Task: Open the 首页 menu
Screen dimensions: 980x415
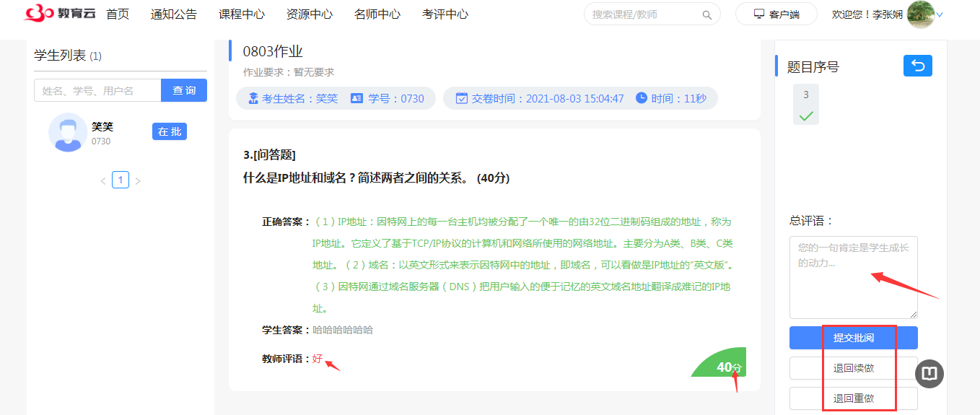Action: [x=118, y=14]
